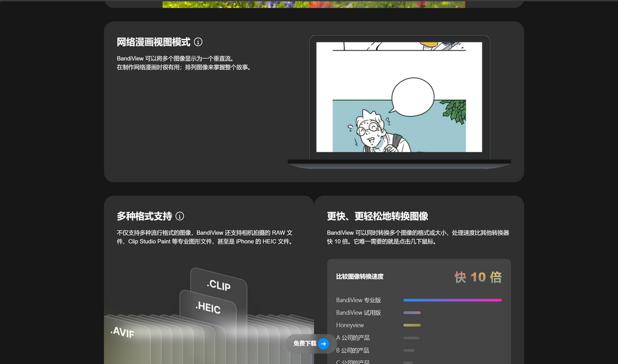Click the info icon beside 多种格式支持 heading
This screenshot has height=364, width=618.
click(180, 216)
